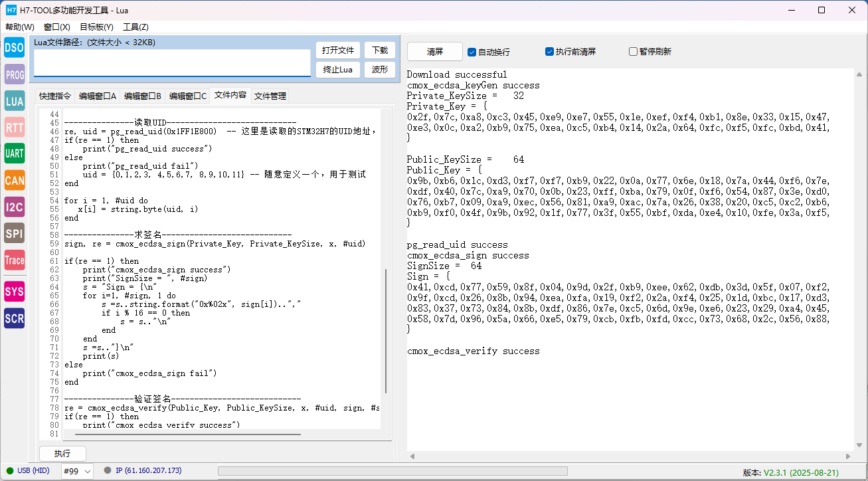
Task: Open the CAN bus tool
Action: [15, 180]
